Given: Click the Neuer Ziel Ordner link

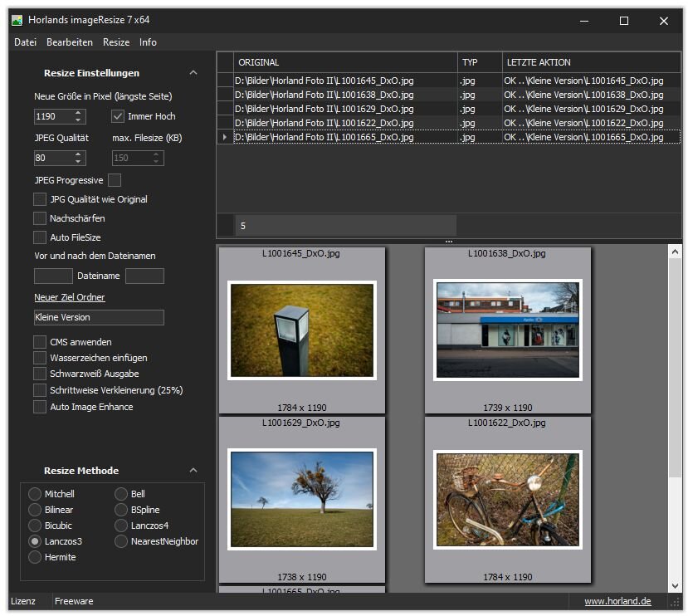Looking at the screenshot, I should [70, 297].
